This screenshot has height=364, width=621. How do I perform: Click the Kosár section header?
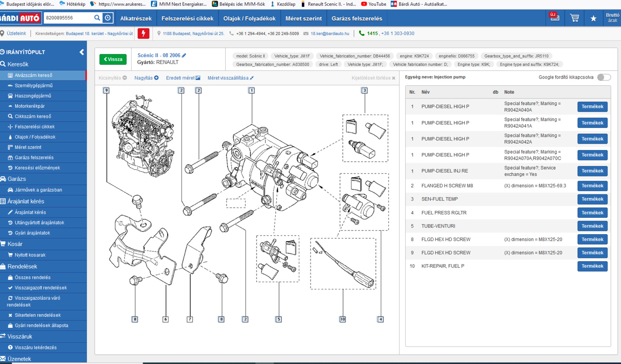pyautogui.click(x=15, y=244)
